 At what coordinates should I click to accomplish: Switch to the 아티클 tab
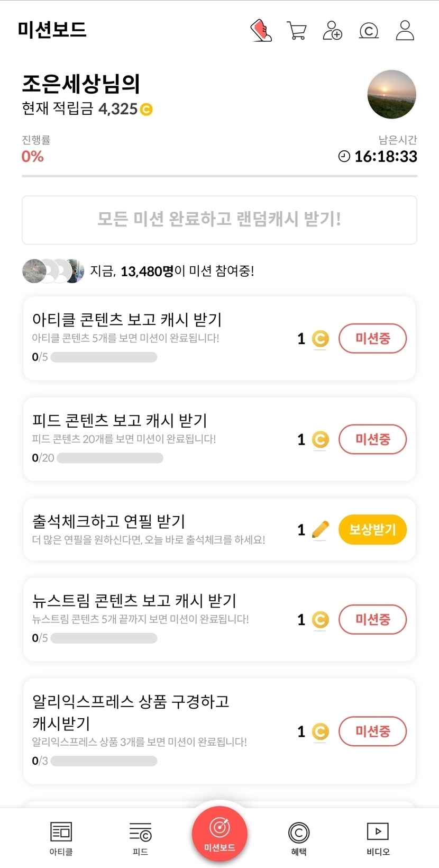(x=61, y=838)
